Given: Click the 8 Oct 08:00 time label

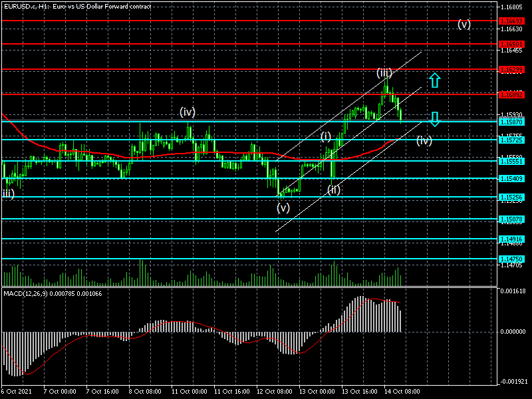Looking at the screenshot, I should point(145,392).
